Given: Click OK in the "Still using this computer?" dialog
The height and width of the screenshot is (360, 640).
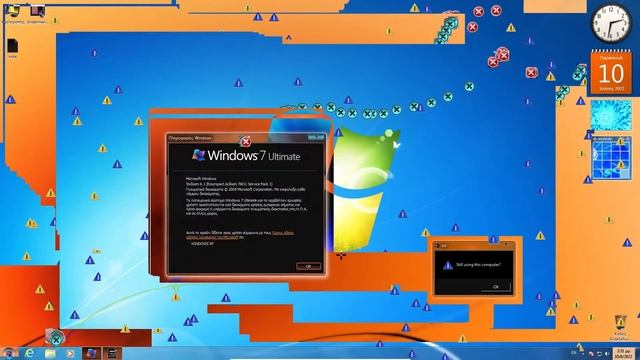Looking at the screenshot, I should [x=496, y=287].
